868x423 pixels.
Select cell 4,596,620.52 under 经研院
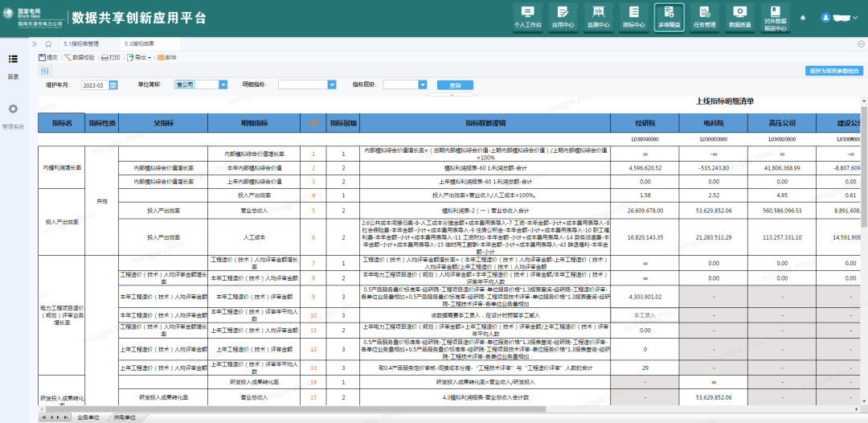point(645,168)
